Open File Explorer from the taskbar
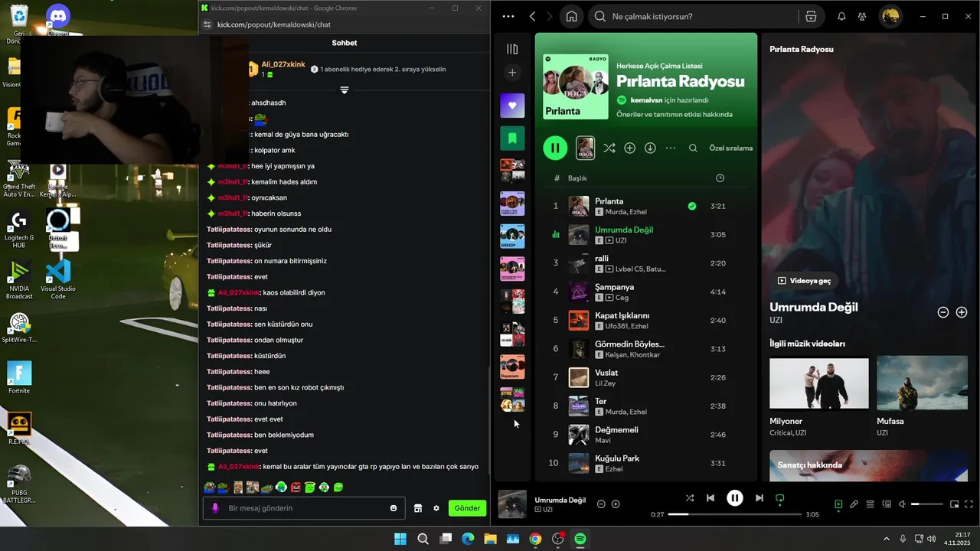The image size is (980, 551). [490, 539]
